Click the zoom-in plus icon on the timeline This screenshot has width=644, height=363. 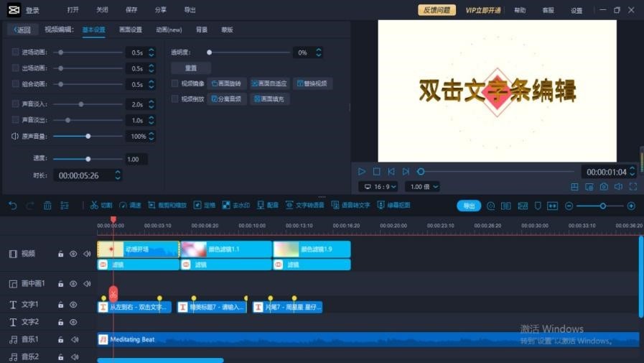pos(631,206)
